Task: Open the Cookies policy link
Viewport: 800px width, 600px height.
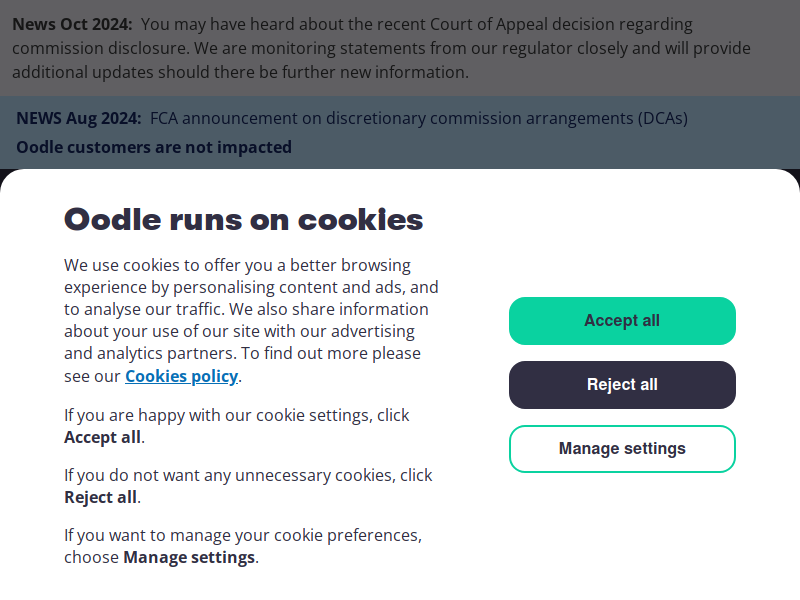Action: tap(181, 377)
